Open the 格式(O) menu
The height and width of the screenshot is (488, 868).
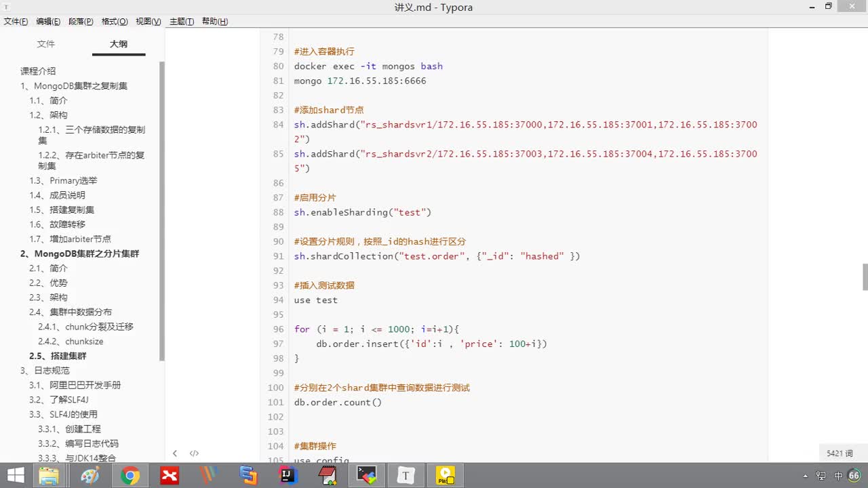pyautogui.click(x=115, y=22)
